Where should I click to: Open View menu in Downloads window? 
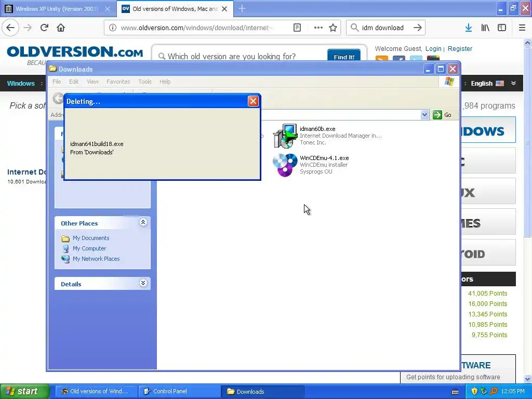click(92, 82)
